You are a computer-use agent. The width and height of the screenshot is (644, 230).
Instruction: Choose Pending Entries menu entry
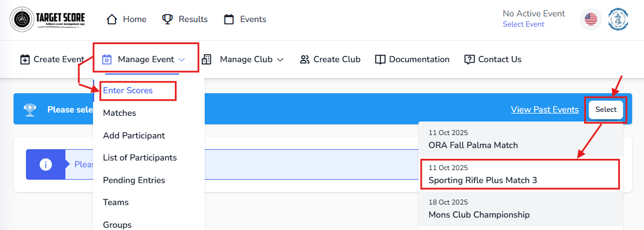[x=134, y=180]
